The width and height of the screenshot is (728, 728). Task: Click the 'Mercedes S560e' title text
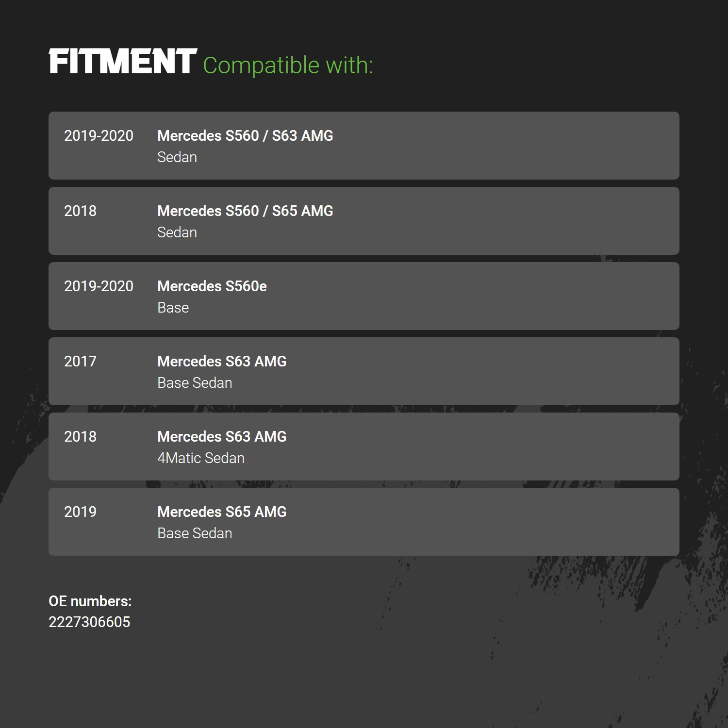(x=212, y=286)
